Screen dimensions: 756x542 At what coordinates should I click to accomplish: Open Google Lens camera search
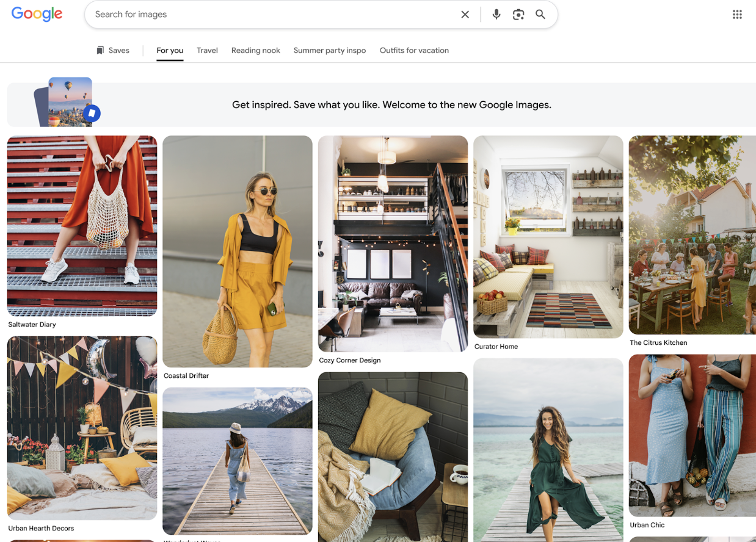click(x=518, y=15)
